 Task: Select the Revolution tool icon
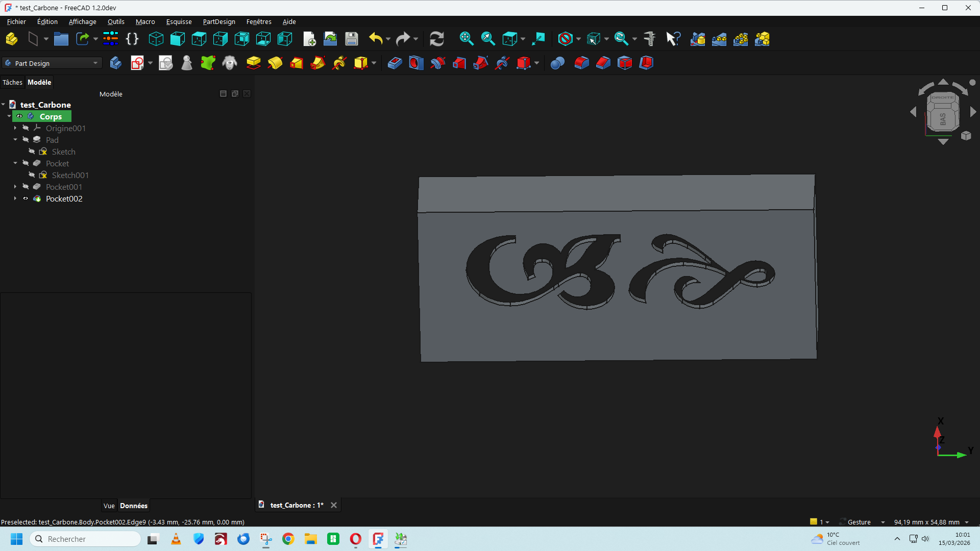[x=275, y=63]
